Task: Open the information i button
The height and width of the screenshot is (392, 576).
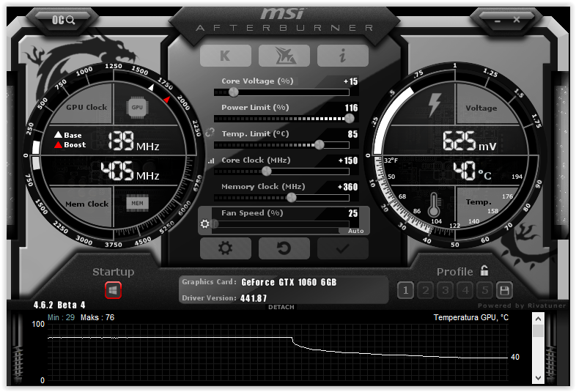Action: (x=343, y=56)
